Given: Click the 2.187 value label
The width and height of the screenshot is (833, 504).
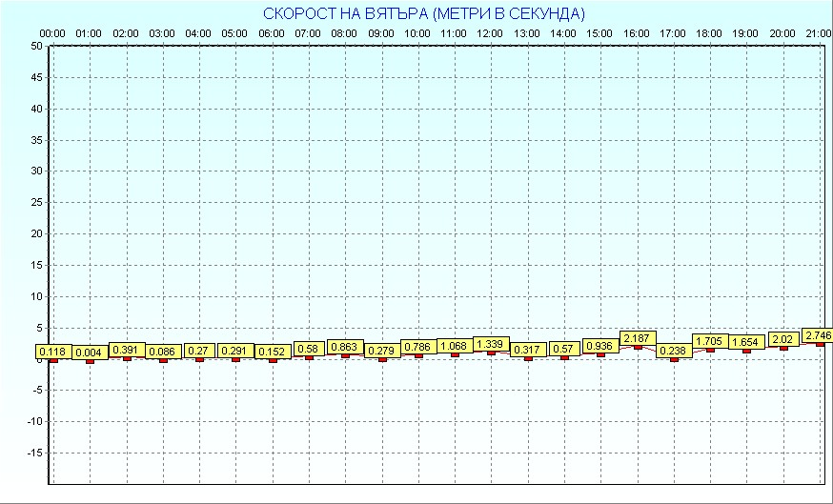Looking at the screenshot, I should pos(638,338).
